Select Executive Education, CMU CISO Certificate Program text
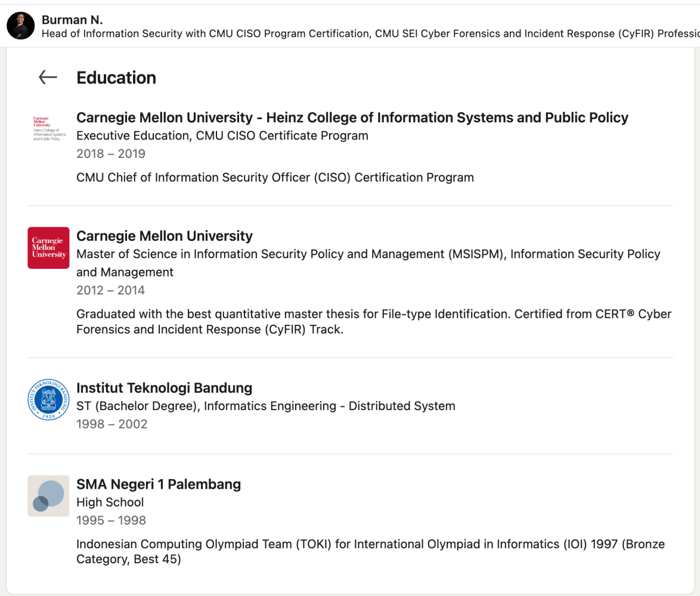This screenshot has width=700, height=596. pyautogui.click(x=222, y=136)
